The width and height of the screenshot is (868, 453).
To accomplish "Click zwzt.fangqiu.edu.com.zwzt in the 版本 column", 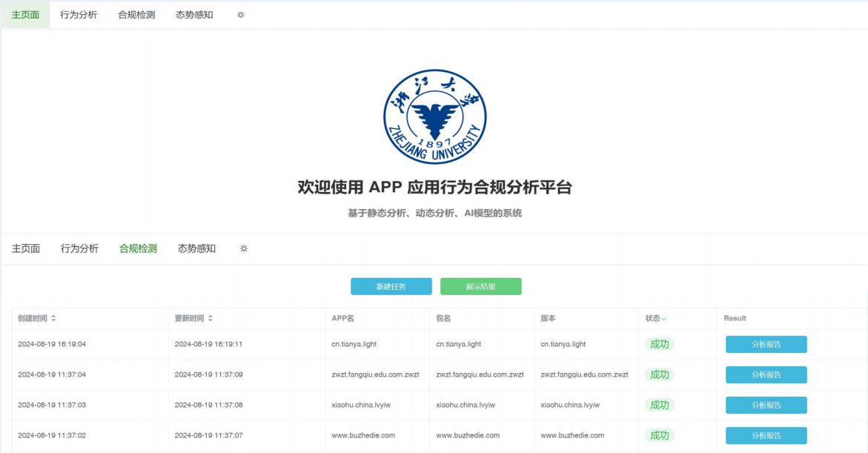I will pyautogui.click(x=585, y=375).
